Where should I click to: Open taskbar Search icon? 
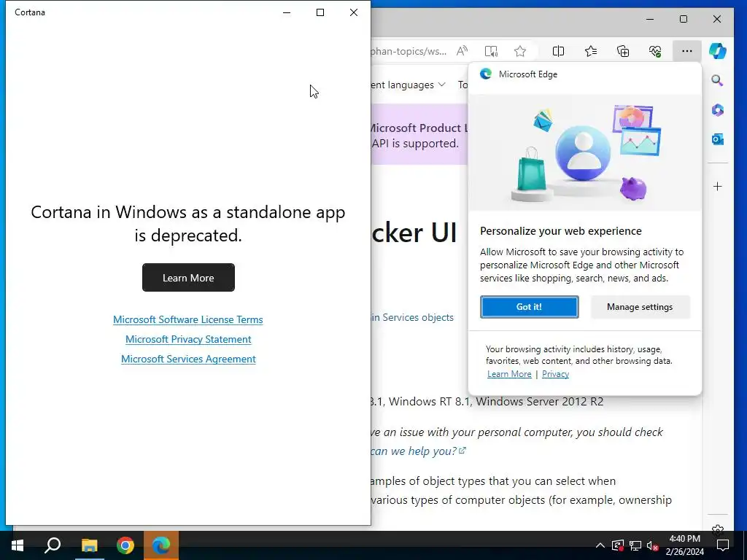(53, 545)
